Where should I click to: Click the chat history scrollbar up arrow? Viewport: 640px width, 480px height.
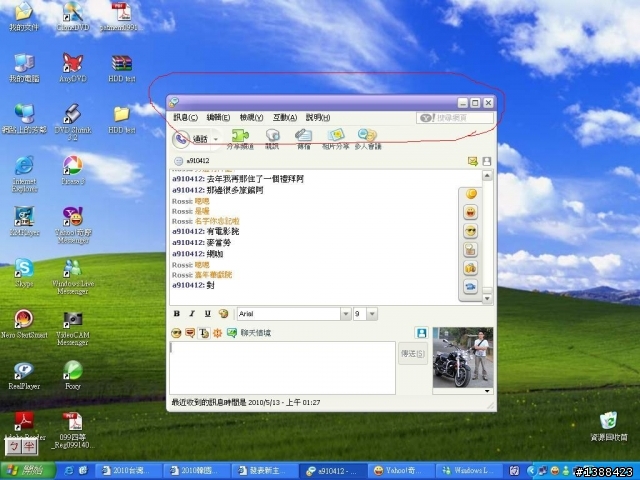pyautogui.click(x=487, y=176)
